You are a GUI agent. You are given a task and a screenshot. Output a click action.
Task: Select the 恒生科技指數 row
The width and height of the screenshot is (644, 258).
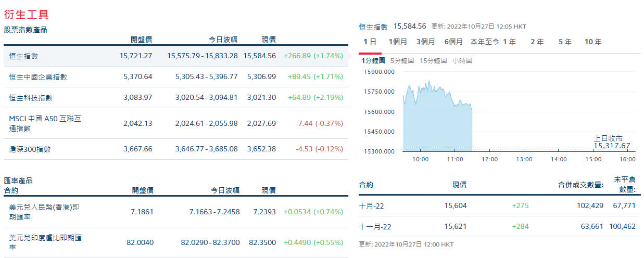[176, 97]
